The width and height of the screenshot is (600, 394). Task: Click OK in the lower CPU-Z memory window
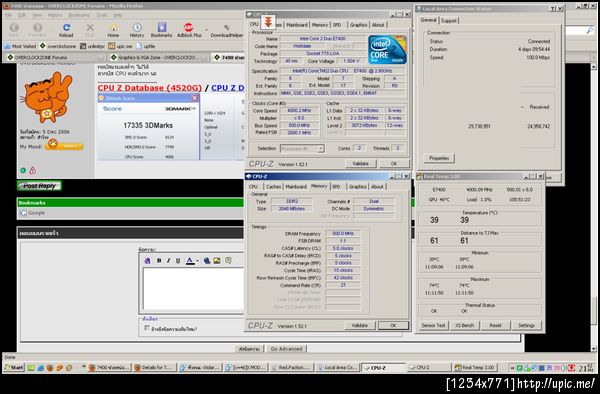[393, 326]
